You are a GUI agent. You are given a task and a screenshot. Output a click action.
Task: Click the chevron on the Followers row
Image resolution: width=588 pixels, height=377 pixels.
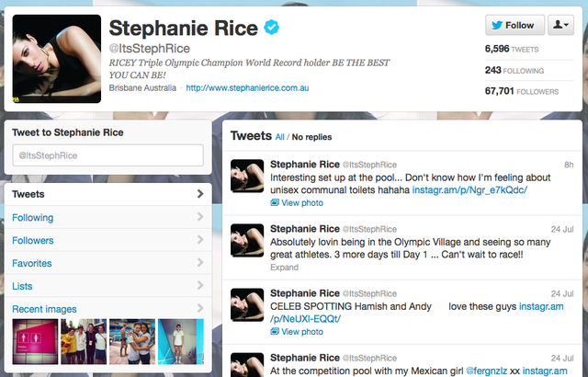pyautogui.click(x=200, y=240)
